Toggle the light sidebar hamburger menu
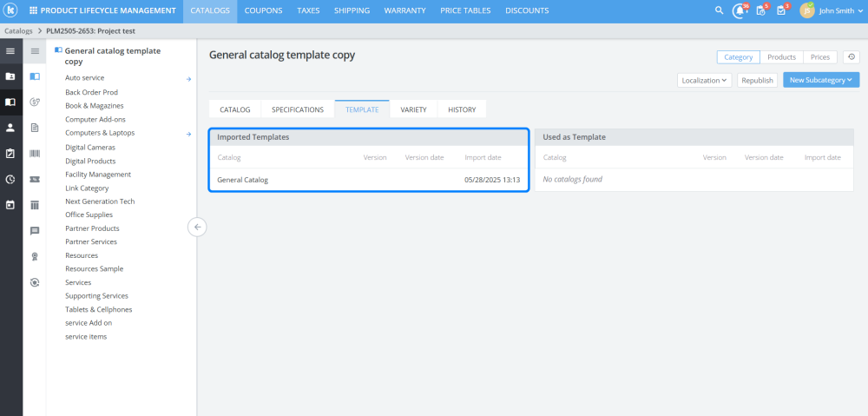The image size is (868, 416). coord(35,51)
